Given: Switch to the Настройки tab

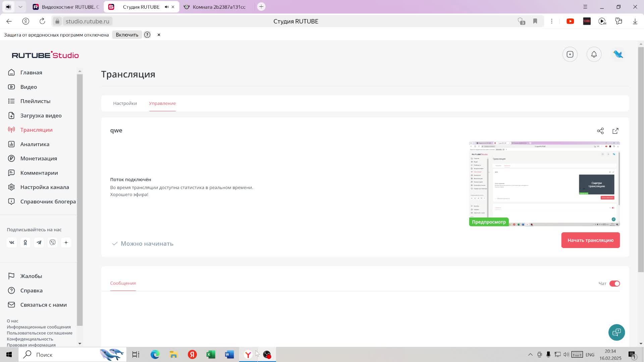Looking at the screenshot, I should click(125, 103).
